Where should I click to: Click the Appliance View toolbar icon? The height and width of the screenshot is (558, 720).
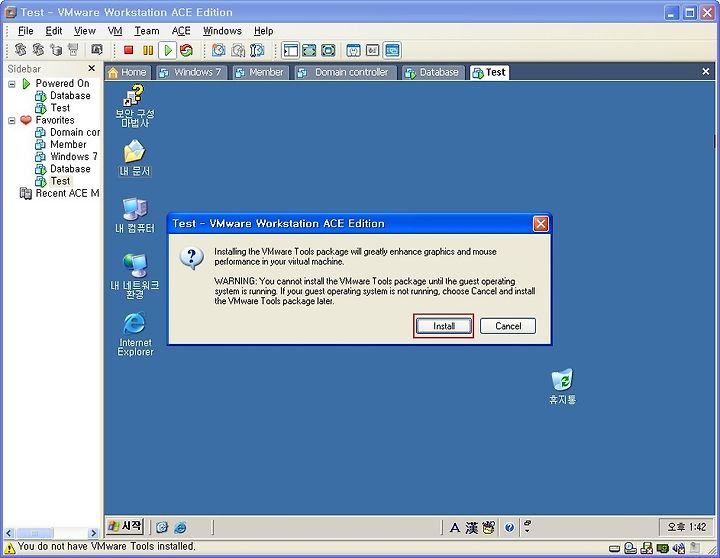pos(372,50)
